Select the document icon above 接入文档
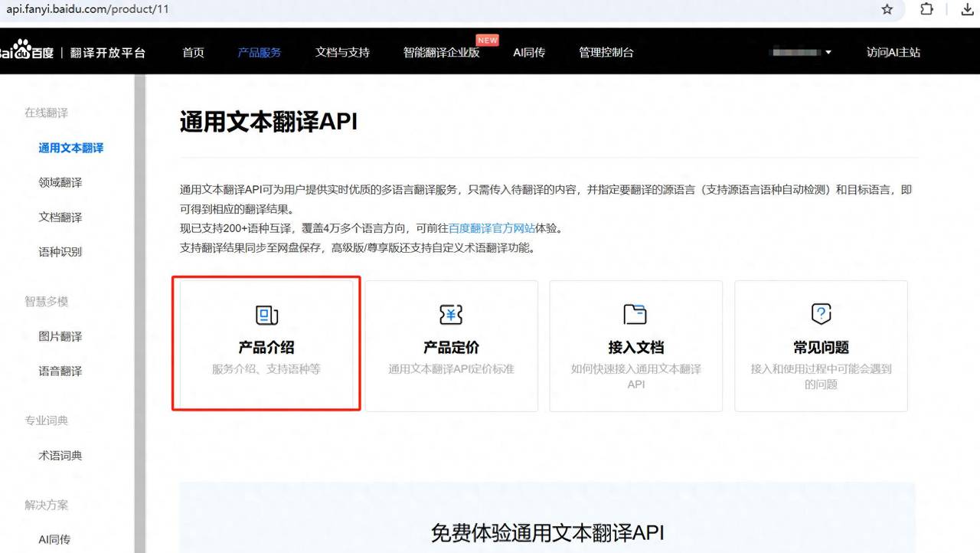Screen dimensions: 980x553 [635, 313]
